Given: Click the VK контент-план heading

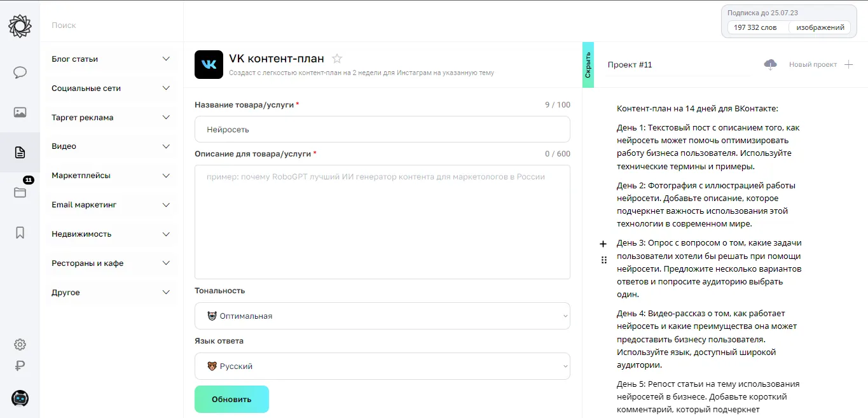Looking at the screenshot, I should [x=277, y=59].
